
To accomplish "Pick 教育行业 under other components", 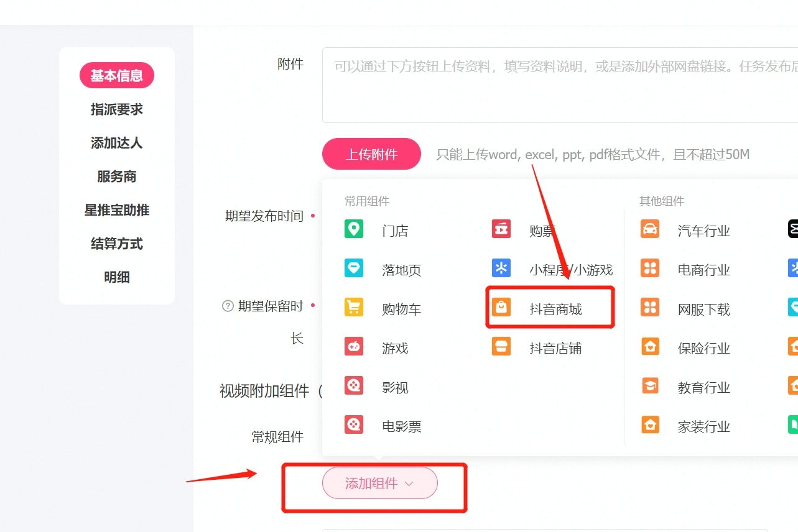I will (x=703, y=388).
